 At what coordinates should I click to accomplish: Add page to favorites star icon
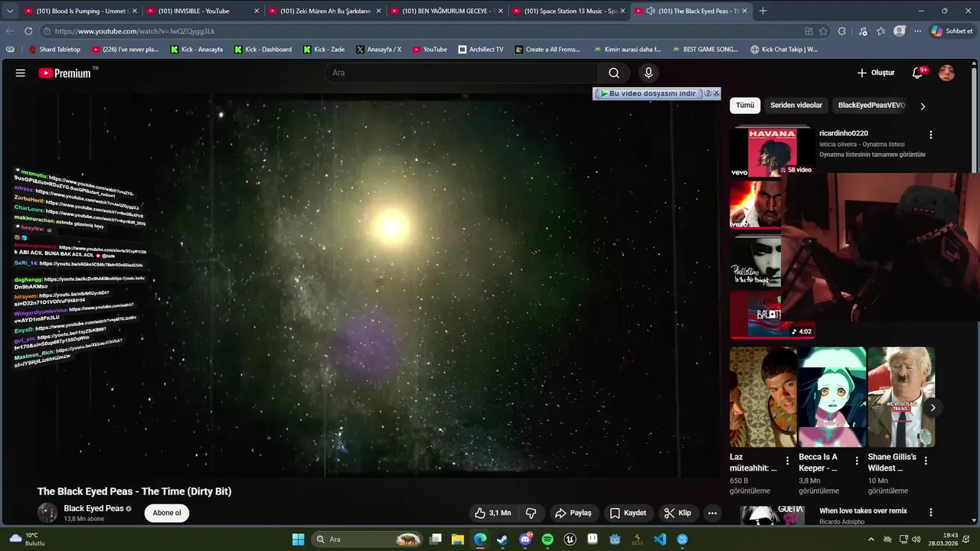(823, 31)
